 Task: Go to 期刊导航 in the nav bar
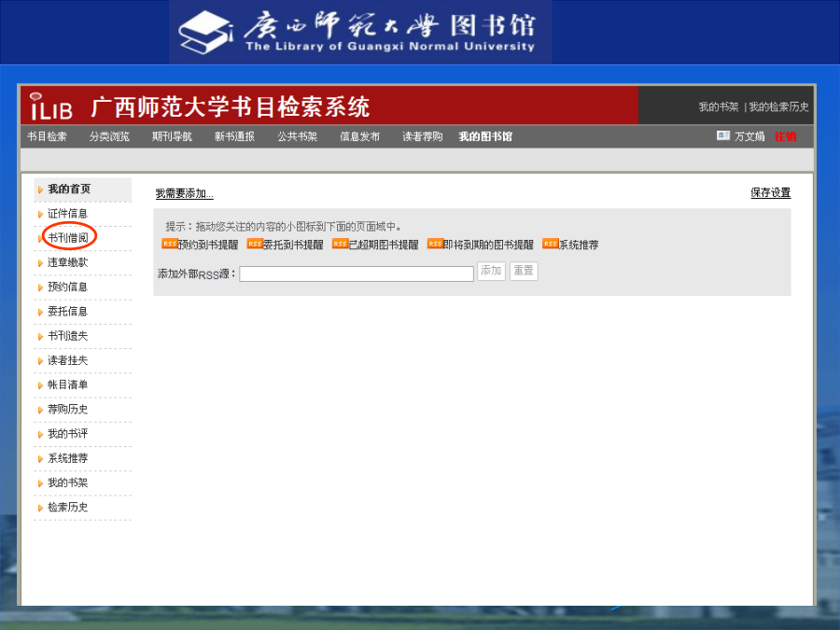[172, 136]
